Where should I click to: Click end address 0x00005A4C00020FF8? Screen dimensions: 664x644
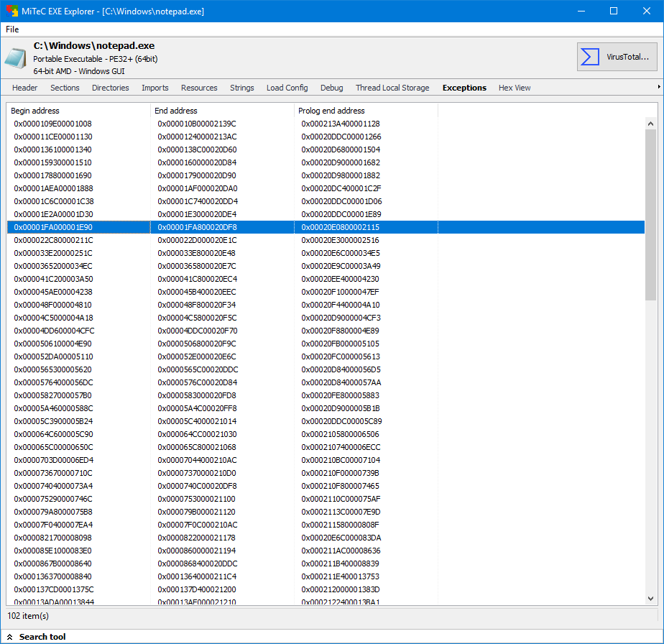pyautogui.click(x=197, y=408)
